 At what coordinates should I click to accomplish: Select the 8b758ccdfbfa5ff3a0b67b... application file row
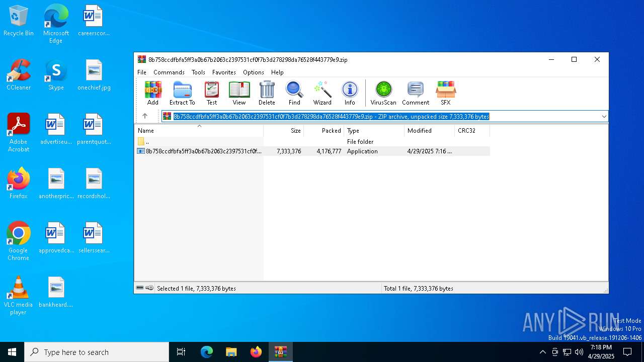point(312,151)
